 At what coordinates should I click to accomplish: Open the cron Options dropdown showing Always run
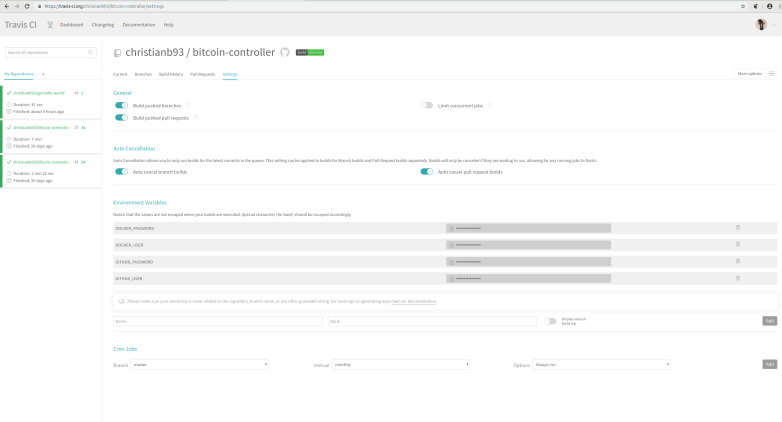[x=601, y=365]
